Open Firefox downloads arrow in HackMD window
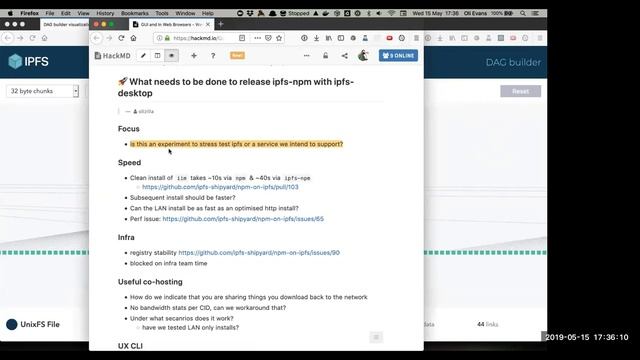Image resolution: width=640 pixels, height=360 pixels. click(x=316, y=38)
